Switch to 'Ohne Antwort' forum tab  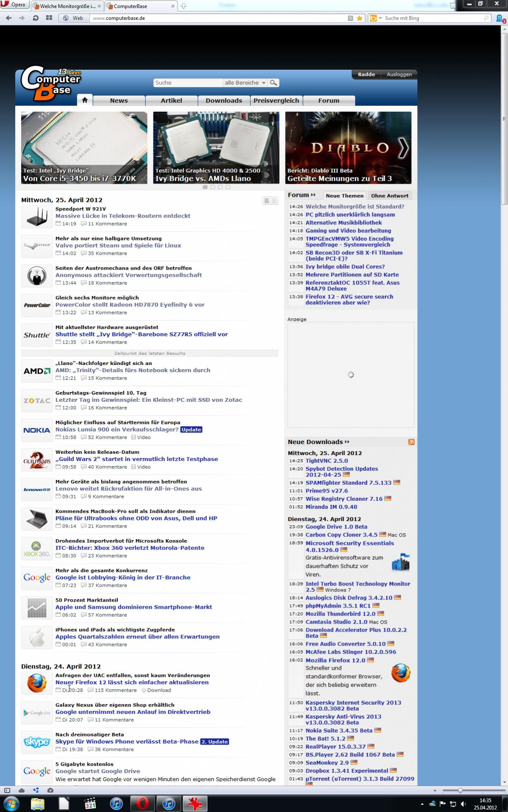point(390,196)
